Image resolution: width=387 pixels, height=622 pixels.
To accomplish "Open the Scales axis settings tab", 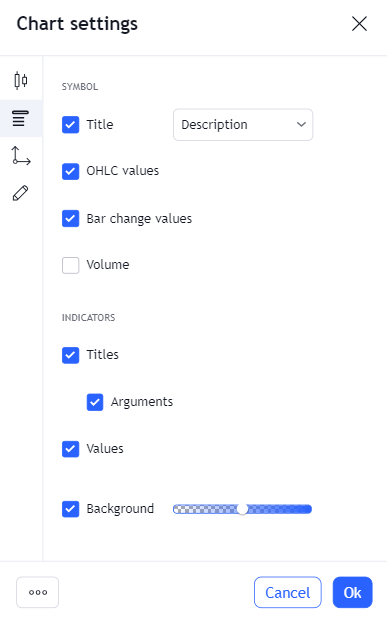I will click(x=21, y=156).
